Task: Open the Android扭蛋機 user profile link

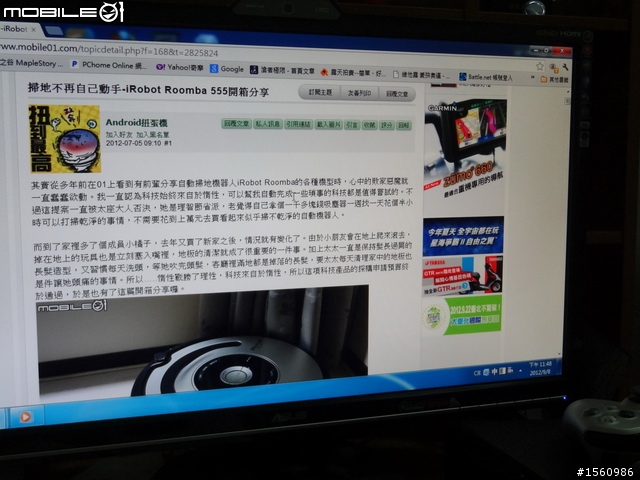Action: pyautogui.click(x=137, y=122)
